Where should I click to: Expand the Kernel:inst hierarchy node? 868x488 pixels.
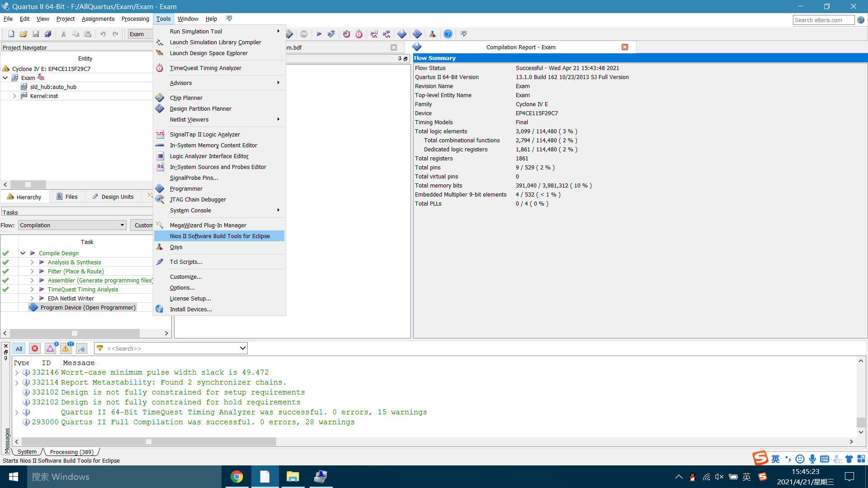coord(14,96)
